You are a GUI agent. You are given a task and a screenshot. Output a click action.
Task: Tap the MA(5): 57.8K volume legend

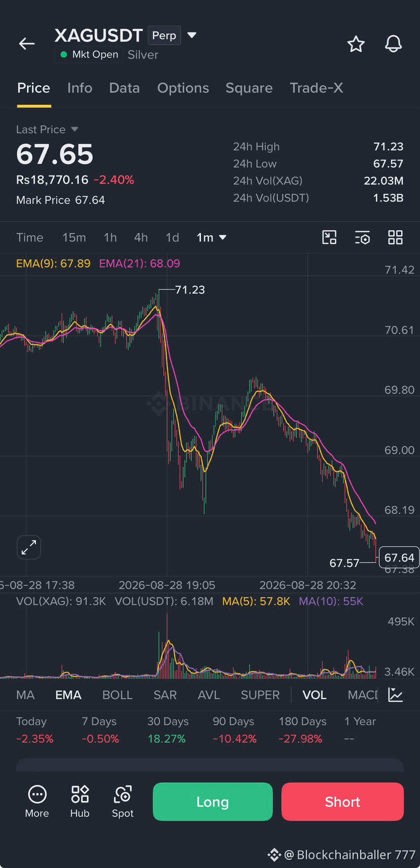tap(256, 601)
